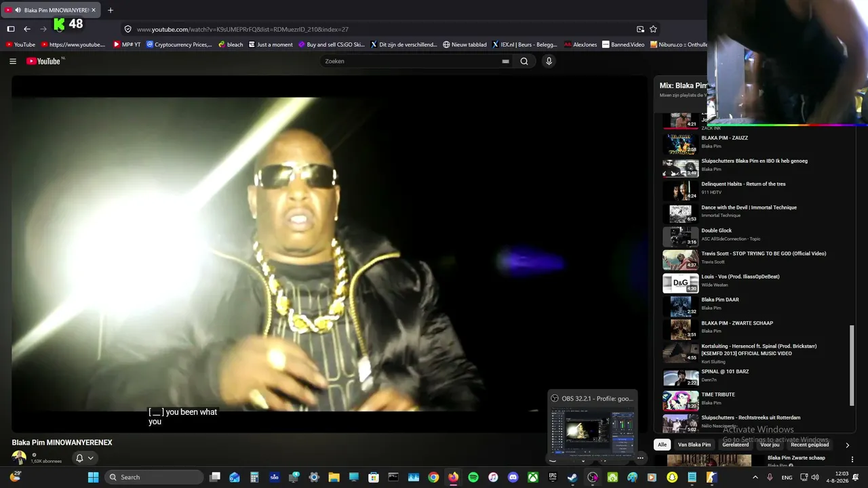Image resolution: width=868 pixels, height=488 pixels.
Task: Open a new browser tab
Action: click(111, 10)
